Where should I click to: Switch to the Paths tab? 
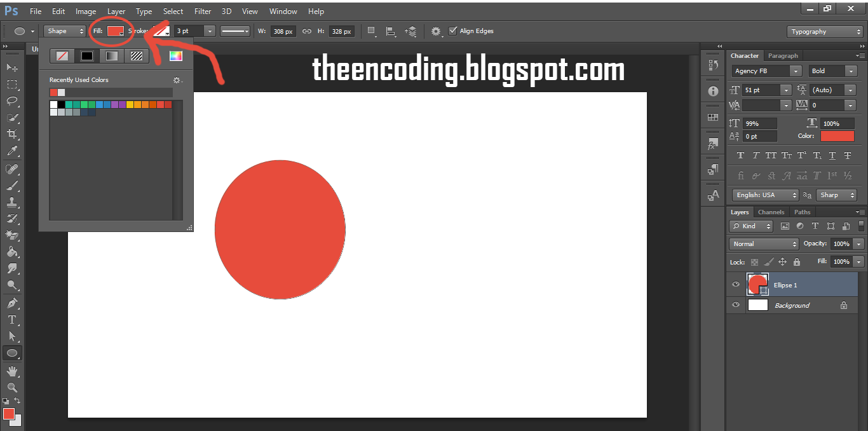click(x=803, y=212)
